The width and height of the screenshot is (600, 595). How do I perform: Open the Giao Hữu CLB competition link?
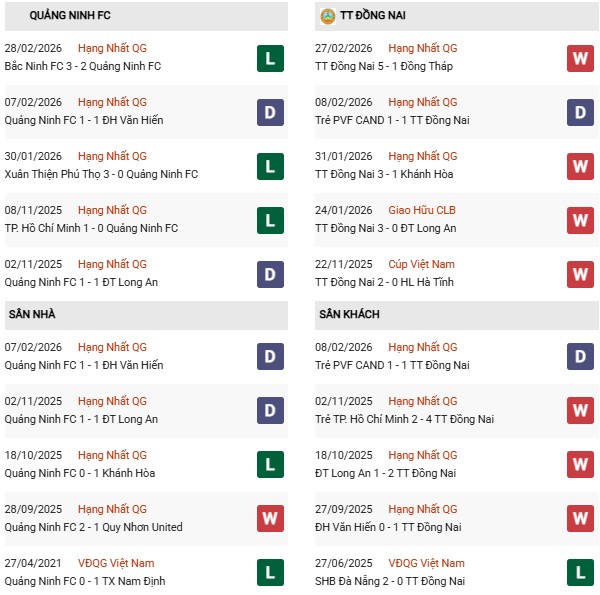(422, 210)
